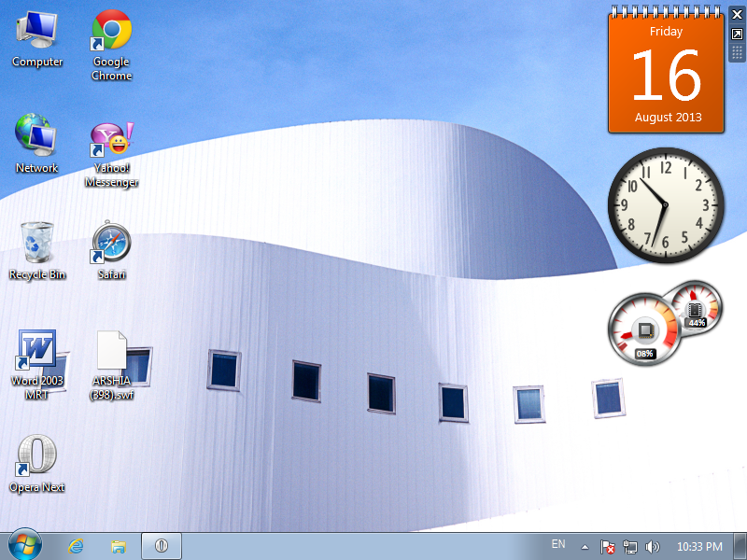Launch Internet Explorer from taskbar

point(77,546)
